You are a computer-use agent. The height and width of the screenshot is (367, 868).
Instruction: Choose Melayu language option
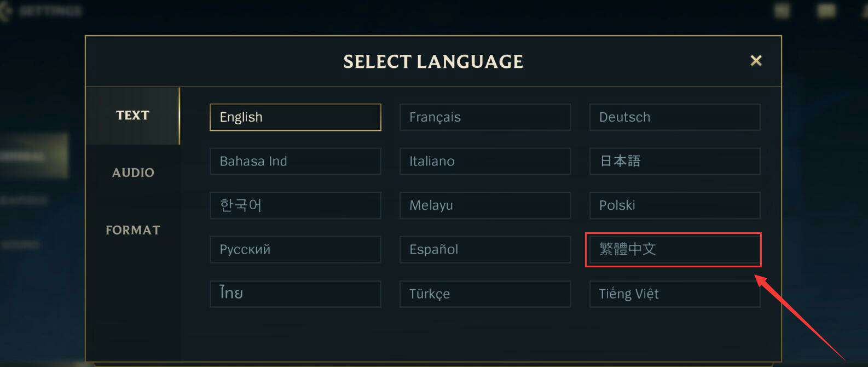tap(485, 205)
